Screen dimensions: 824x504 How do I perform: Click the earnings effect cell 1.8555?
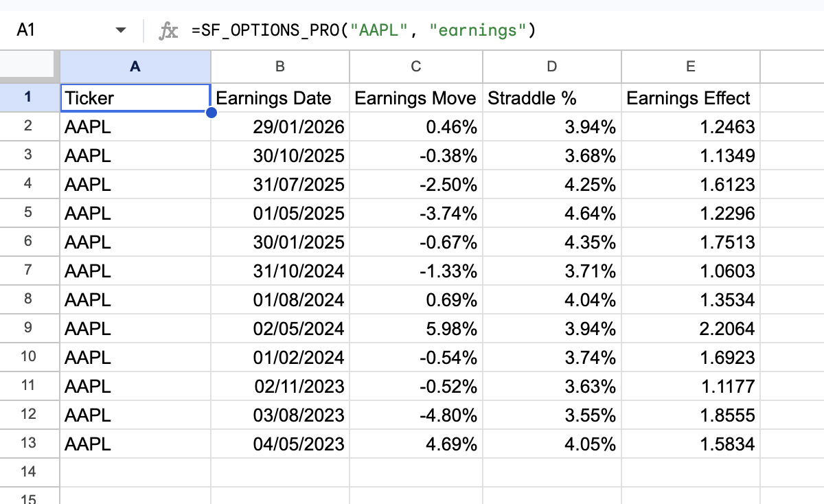coord(691,415)
